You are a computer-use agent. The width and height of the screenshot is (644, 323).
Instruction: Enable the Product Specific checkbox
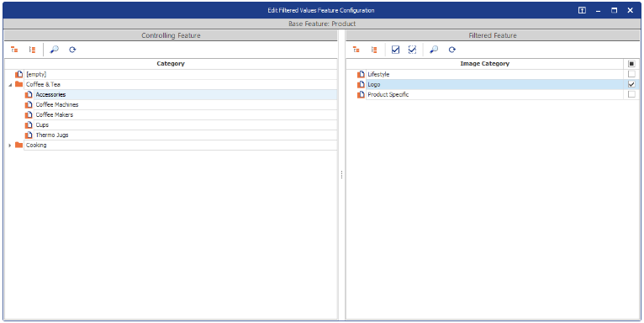point(631,94)
